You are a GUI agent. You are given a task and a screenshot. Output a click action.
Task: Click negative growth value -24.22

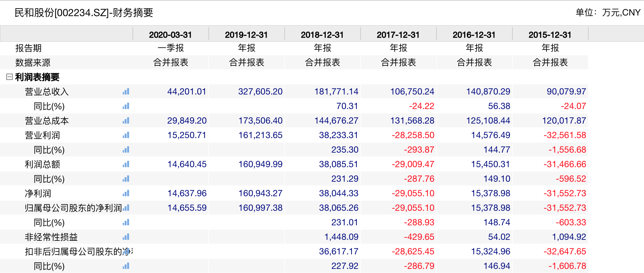(422, 106)
